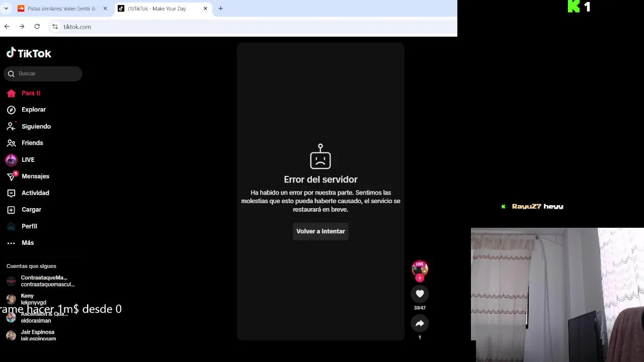Image resolution: width=644 pixels, height=362 pixels.
Task: Click the Perfil avatar icon
Action: click(x=11, y=226)
